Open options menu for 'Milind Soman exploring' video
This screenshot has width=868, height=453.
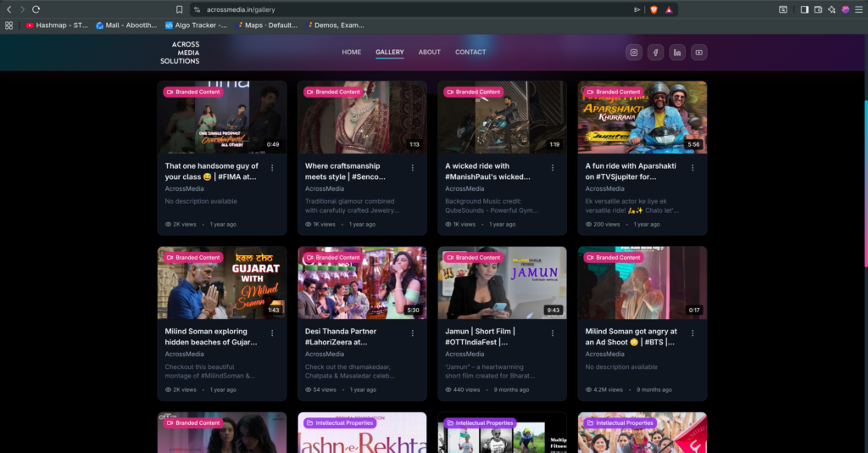(272, 333)
